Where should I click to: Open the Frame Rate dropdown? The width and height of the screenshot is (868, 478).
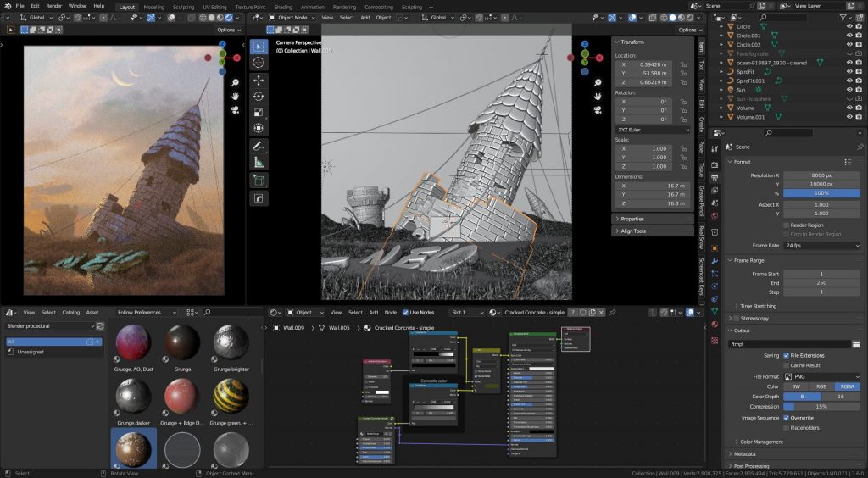coord(821,245)
